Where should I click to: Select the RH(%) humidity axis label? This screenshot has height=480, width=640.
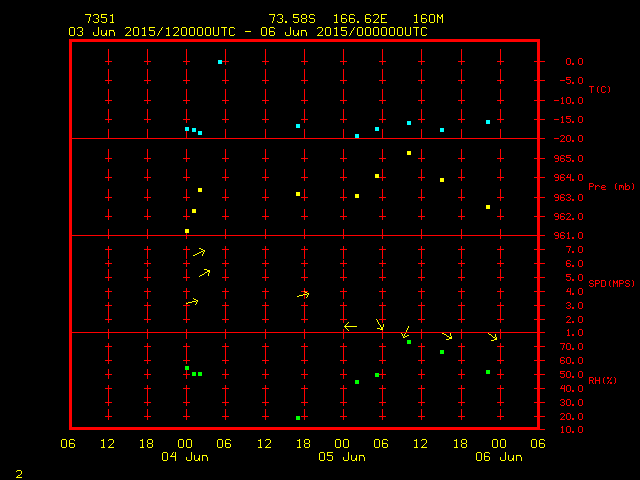(x=600, y=381)
